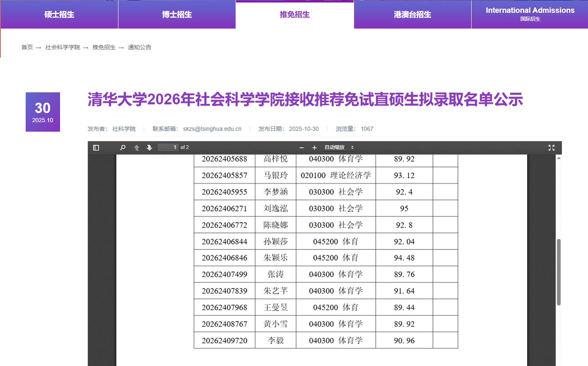
Task: Open the 自动缩放 zoom dropdown
Action: click(x=339, y=148)
